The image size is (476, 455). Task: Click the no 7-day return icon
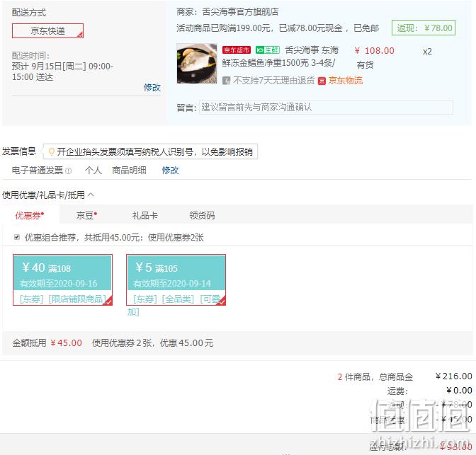226,81
